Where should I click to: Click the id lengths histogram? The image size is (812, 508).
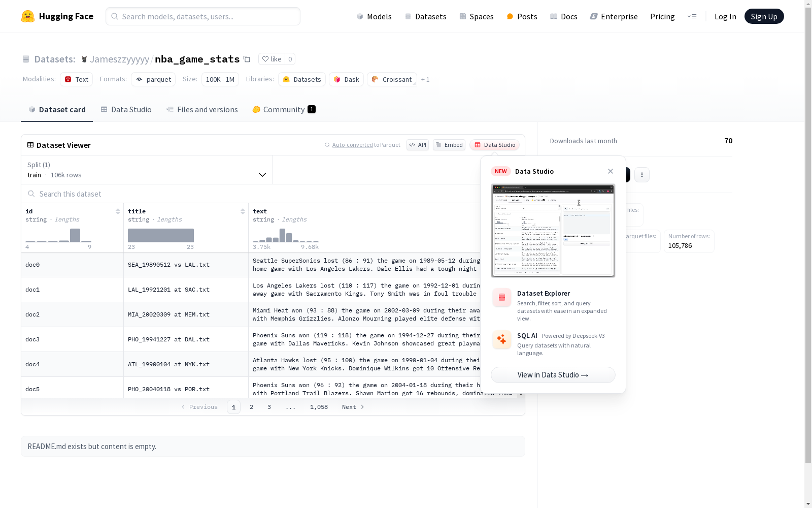(x=58, y=235)
